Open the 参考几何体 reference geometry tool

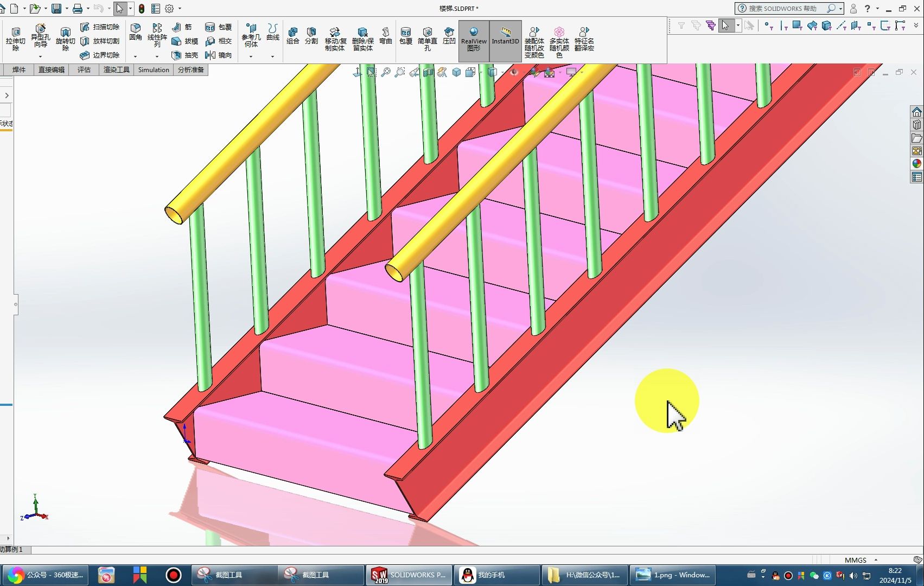tap(251, 36)
